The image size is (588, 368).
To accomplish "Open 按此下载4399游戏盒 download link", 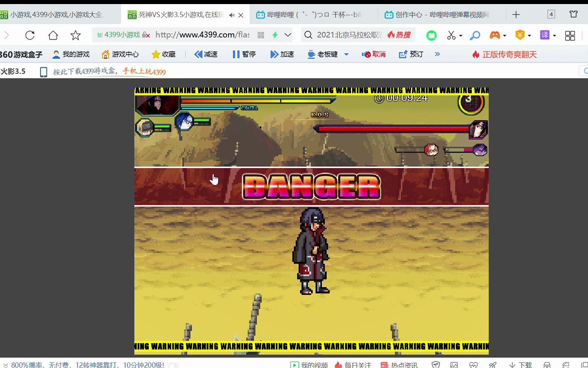I will [85, 71].
